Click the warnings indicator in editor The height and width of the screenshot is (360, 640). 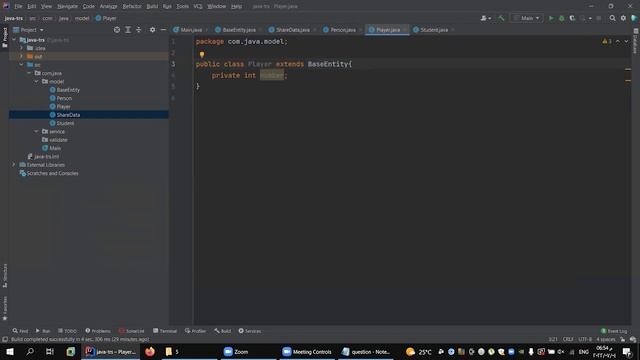click(607, 41)
